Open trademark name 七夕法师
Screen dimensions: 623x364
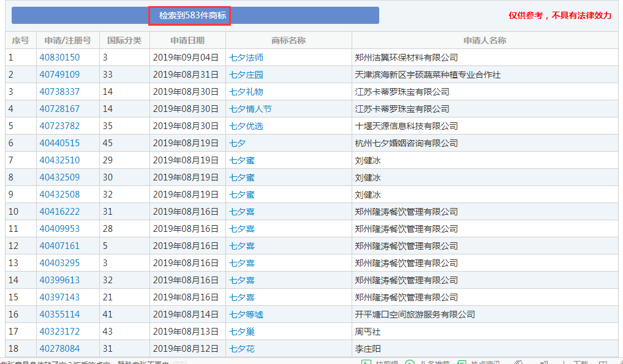[x=246, y=58]
